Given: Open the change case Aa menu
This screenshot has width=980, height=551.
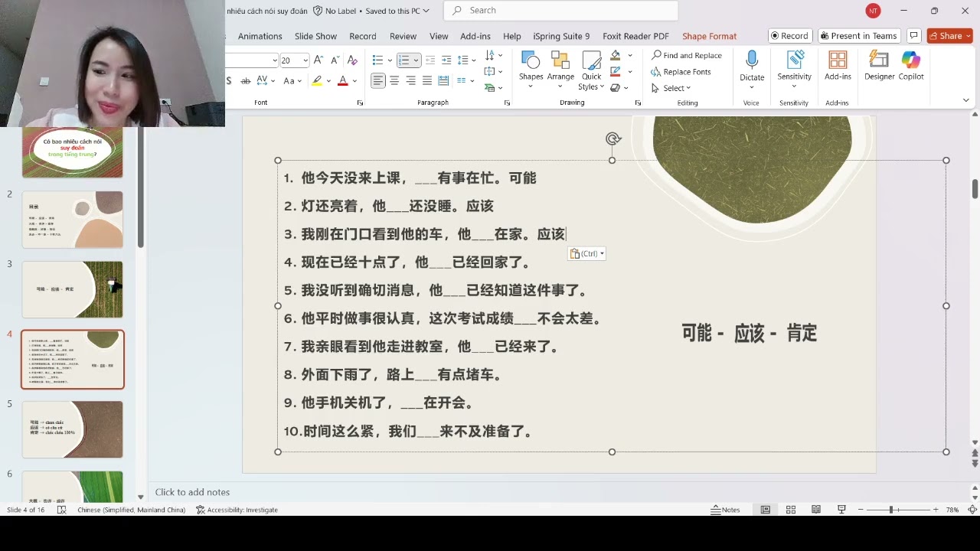Looking at the screenshot, I should point(292,80).
